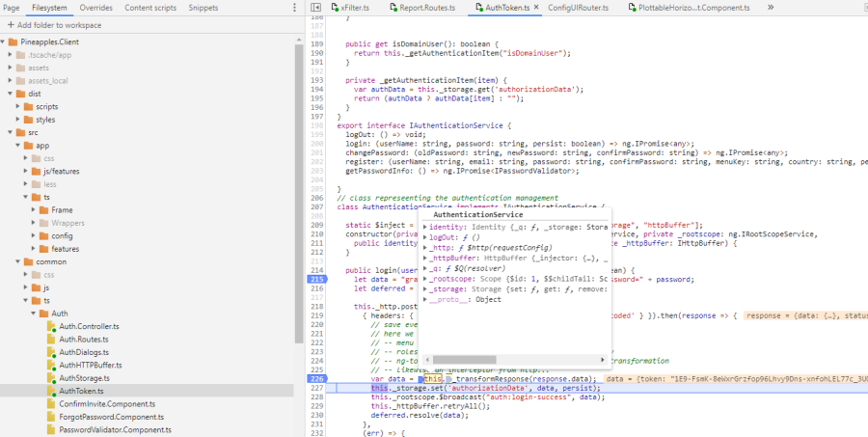Screen dimensions: 868x437
Task: Click the plus icon to add folder
Action: click(x=11, y=25)
